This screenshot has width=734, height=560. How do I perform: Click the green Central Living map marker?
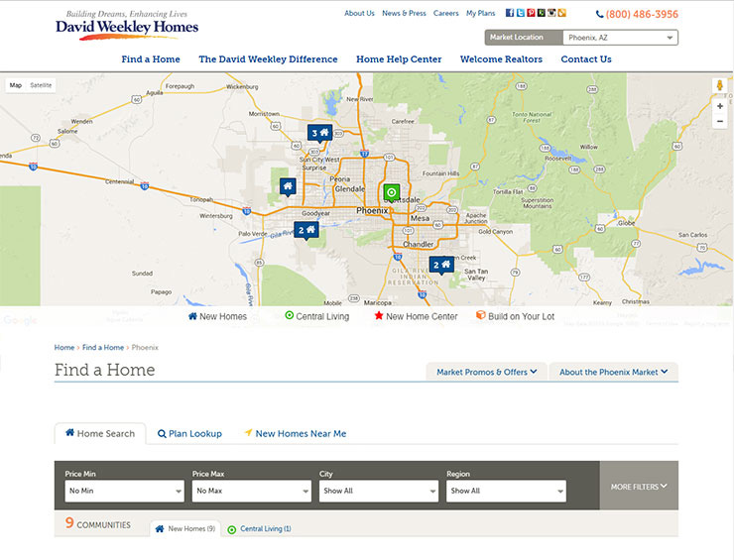click(392, 192)
